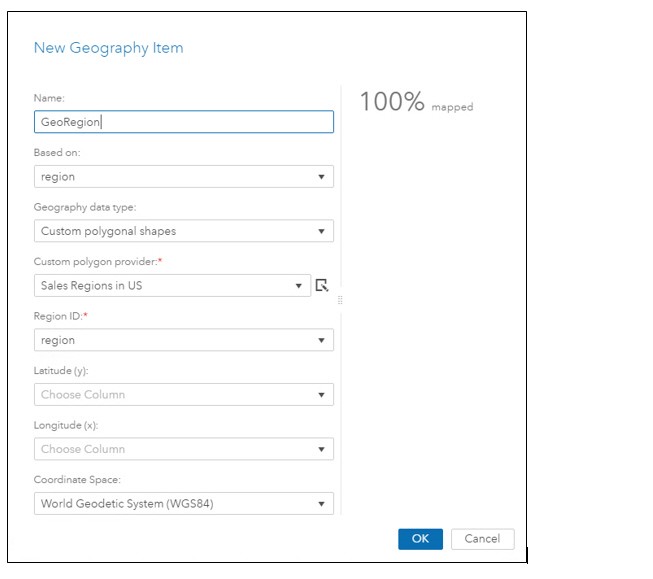653x579 pixels.
Task: Expand the Region ID dropdown arrow
Action: coord(321,340)
